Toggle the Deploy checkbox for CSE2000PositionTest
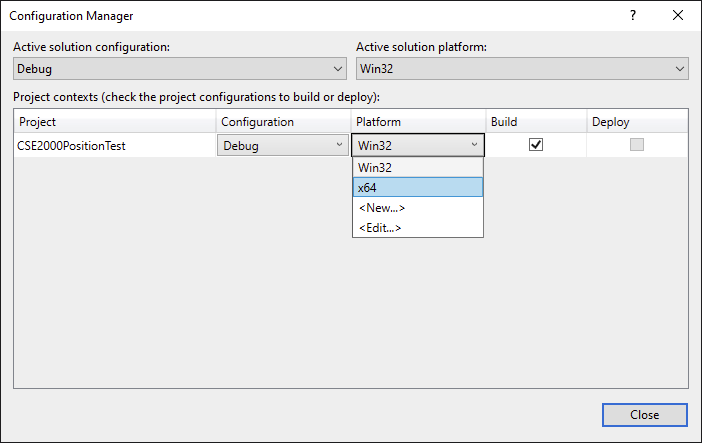This screenshot has width=702, height=443. tap(636, 145)
